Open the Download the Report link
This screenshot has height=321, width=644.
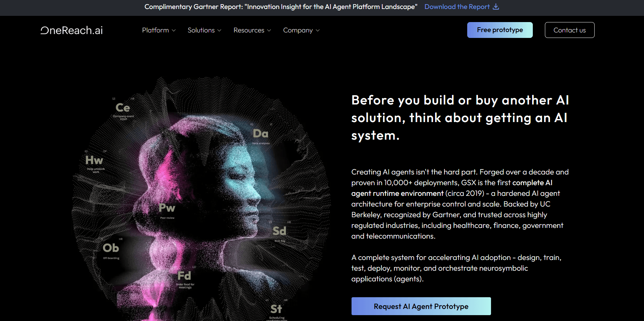click(x=457, y=7)
